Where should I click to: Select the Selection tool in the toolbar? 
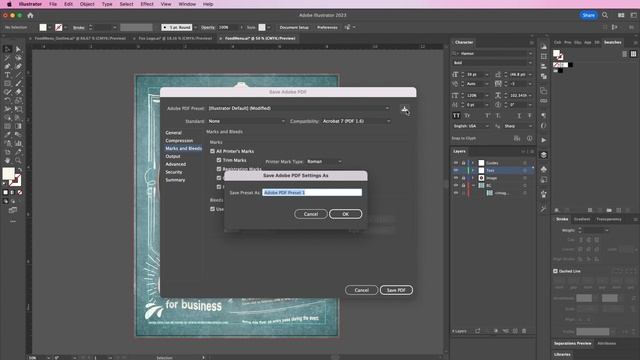[7, 49]
